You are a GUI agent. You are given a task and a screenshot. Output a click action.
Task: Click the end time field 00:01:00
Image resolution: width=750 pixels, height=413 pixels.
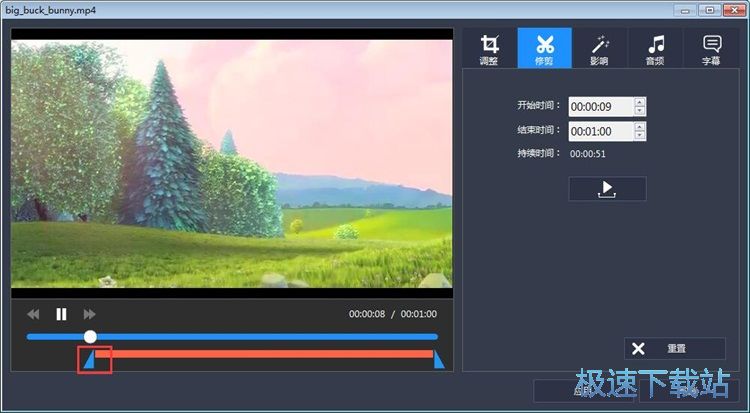[x=601, y=131]
